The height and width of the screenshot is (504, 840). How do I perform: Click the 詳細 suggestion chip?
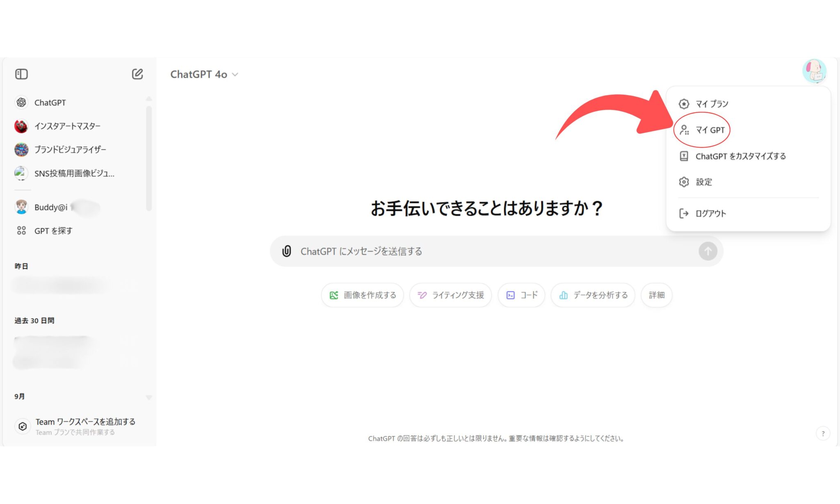coord(657,295)
